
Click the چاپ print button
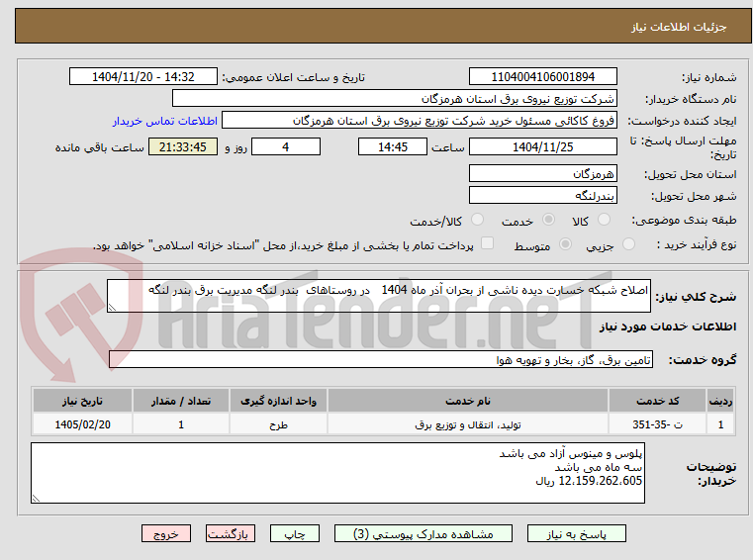tap(295, 533)
